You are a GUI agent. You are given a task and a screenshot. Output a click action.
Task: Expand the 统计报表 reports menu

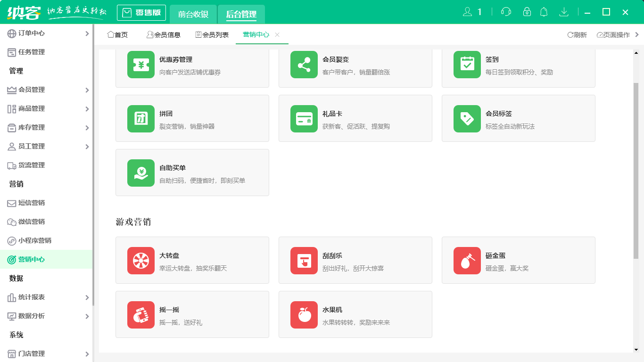46,297
